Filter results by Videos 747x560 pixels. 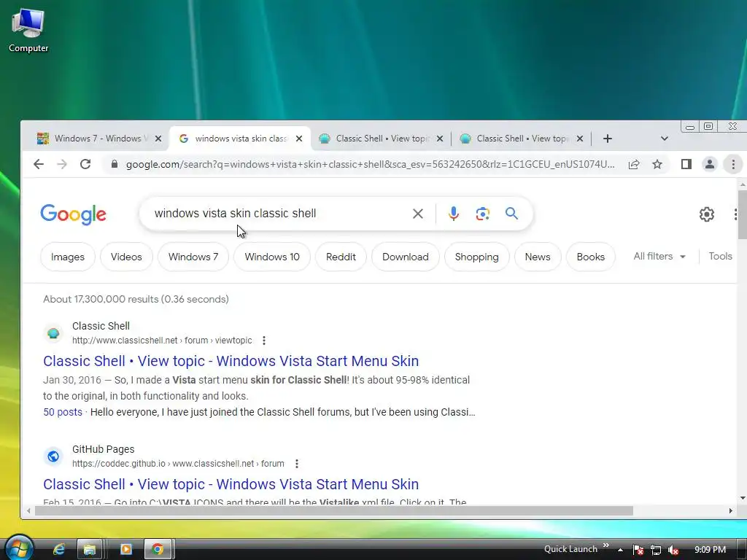coord(126,257)
